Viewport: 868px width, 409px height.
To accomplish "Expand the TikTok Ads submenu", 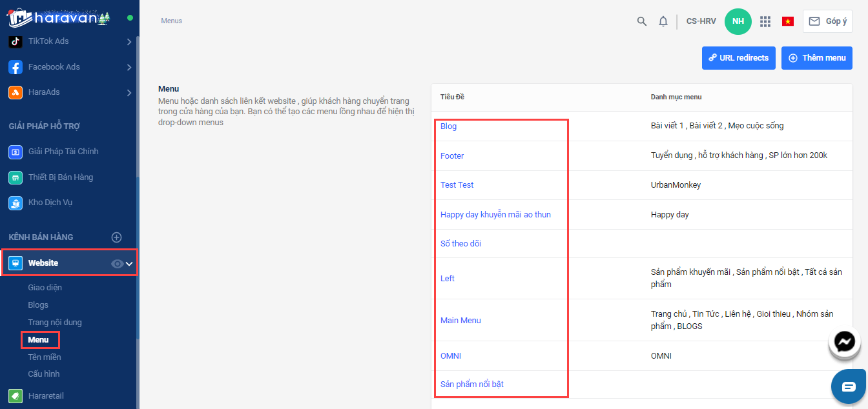I will click(129, 42).
